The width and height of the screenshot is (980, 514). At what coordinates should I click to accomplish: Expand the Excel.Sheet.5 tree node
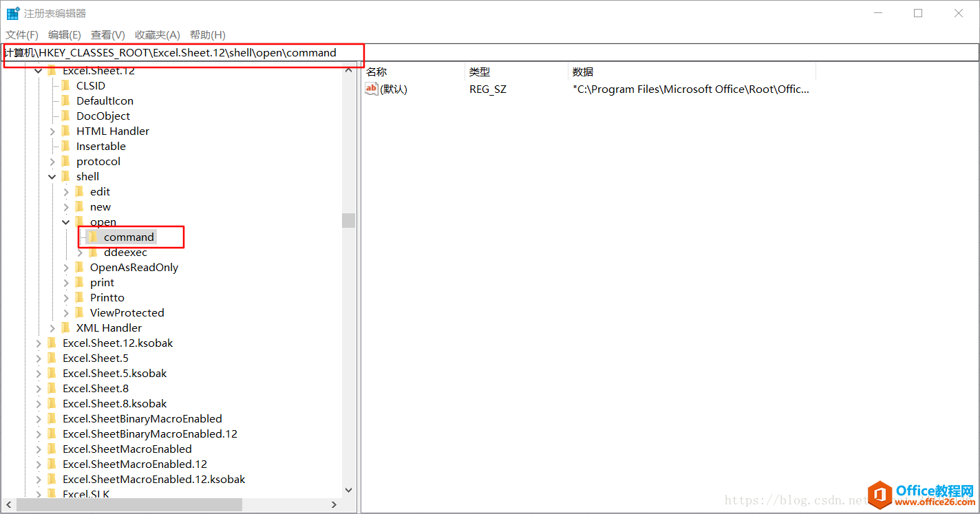pyautogui.click(x=38, y=358)
